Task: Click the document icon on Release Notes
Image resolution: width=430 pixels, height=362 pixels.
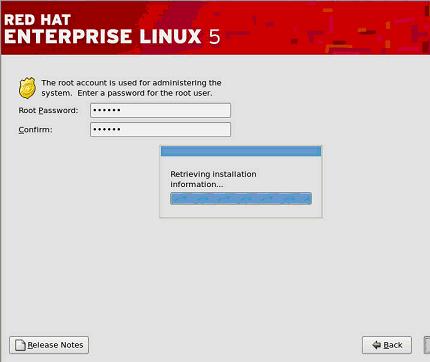Action: pyautogui.click(x=20, y=345)
